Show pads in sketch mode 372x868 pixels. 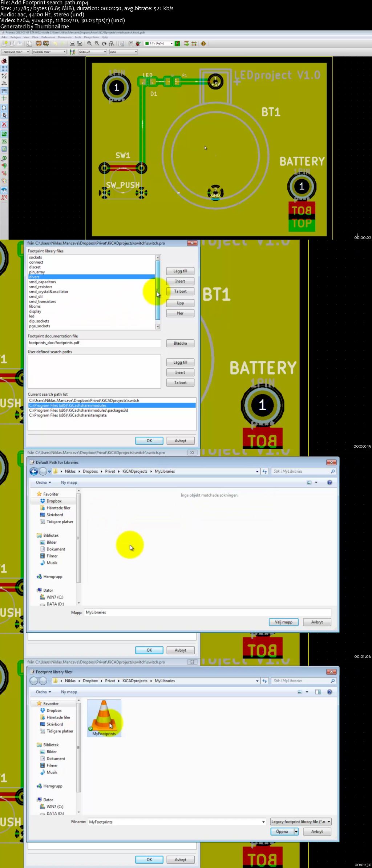click(x=4, y=159)
